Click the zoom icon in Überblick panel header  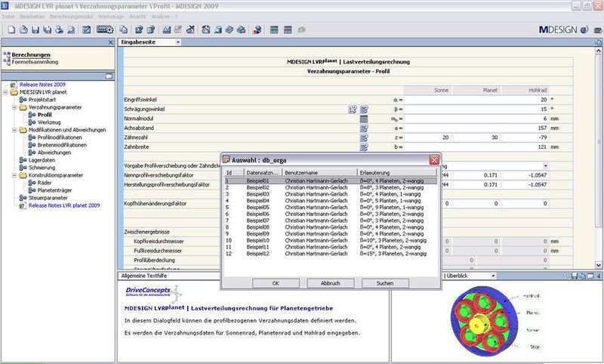(565, 276)
